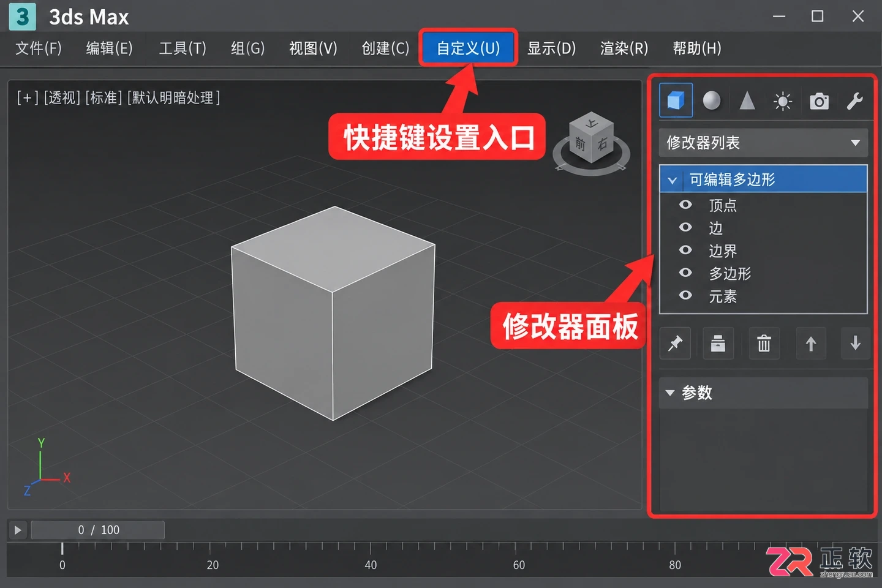The image size is (882, 588).
Task: Click the ViewCube top face 上
Action: click(x=591, y=123)
